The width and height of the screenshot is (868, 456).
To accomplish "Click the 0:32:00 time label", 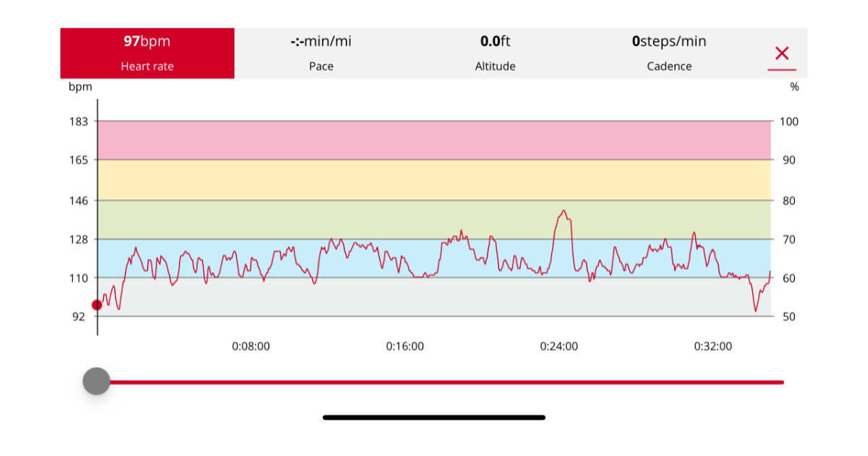I will tap(713, 347).
